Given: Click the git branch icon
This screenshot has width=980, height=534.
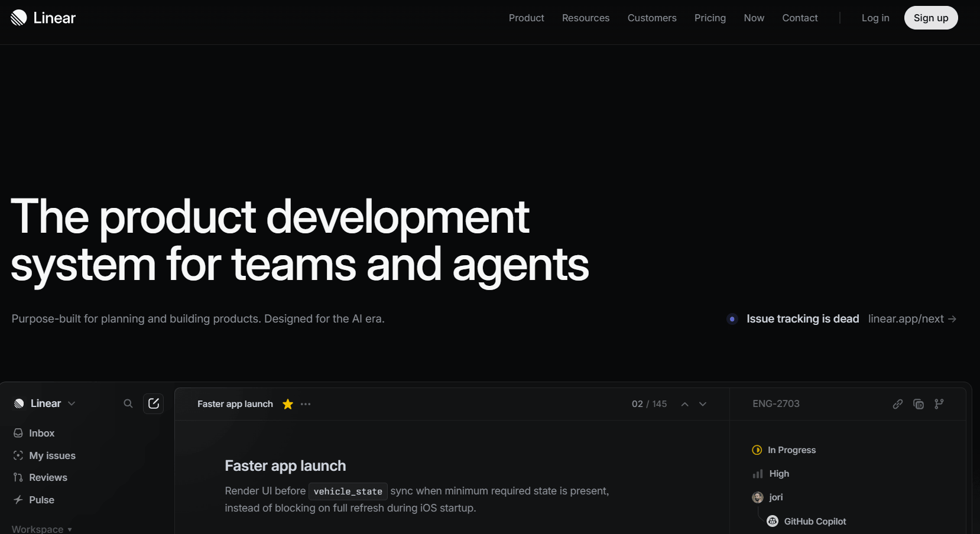Looking at the screenshot, I should point(939,404).
